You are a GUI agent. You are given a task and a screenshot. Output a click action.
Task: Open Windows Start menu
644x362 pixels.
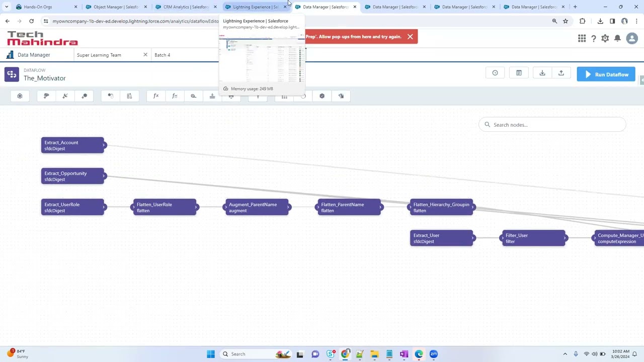coord(211,354)
